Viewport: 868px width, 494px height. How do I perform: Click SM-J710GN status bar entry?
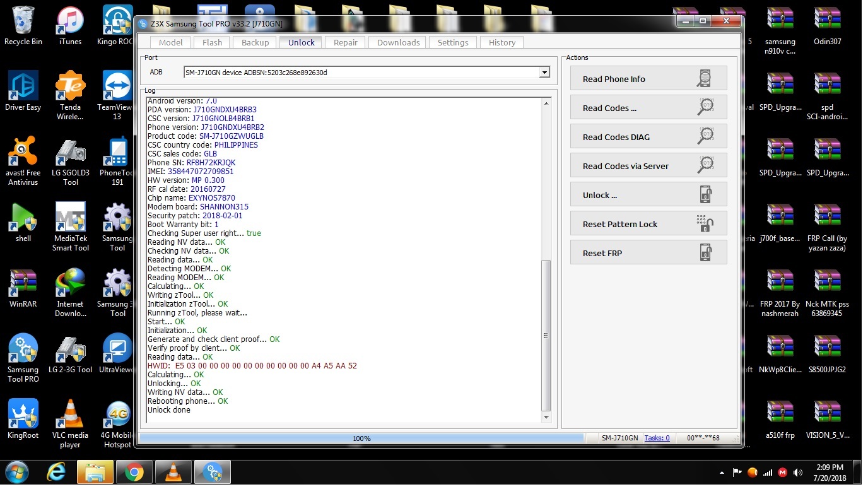point(620,438)
